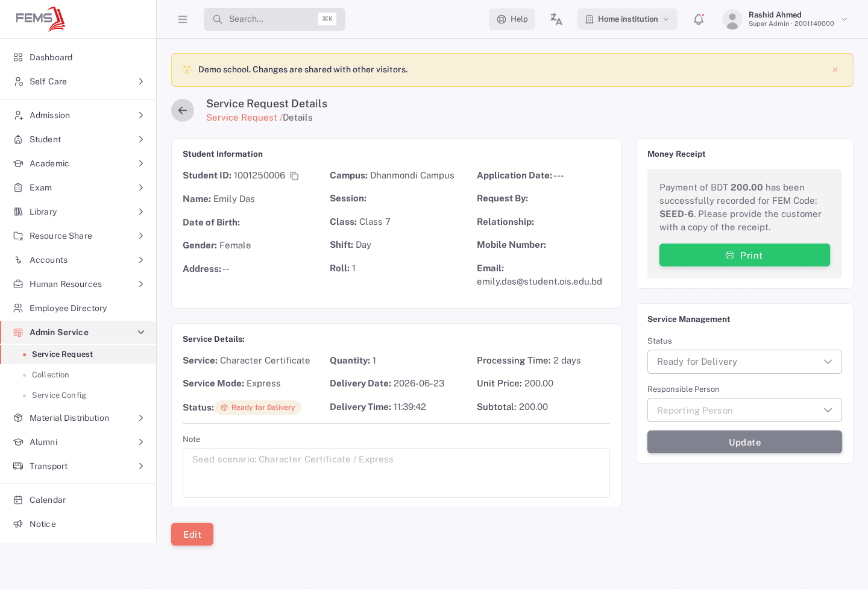
Task: Open the notifications bell
Action: (x=699, y=19)
